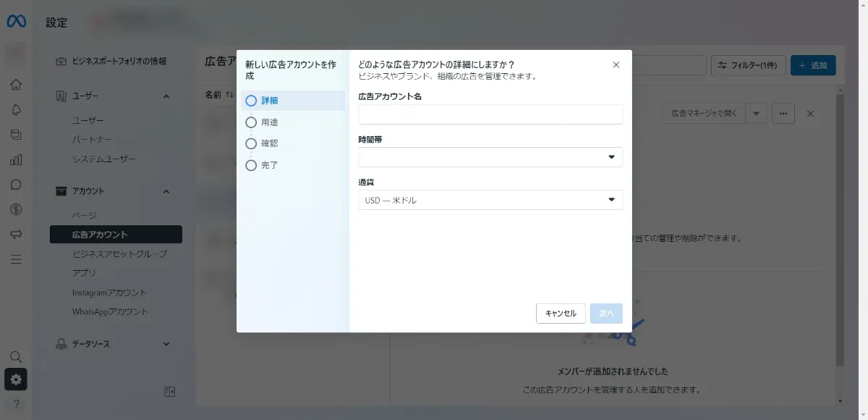Select ユーザー sub-item in sidebar
This screenshot has height=420, width=868.
point(88,121)
